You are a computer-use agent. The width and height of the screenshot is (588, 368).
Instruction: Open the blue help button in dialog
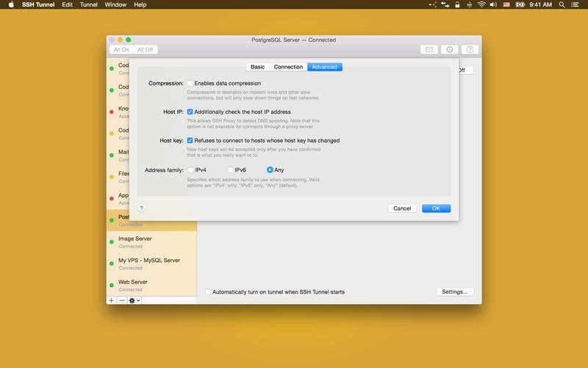141,208
